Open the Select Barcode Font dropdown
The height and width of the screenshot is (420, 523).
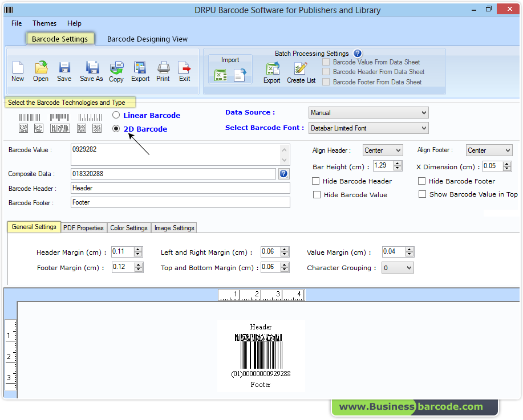coord(368,128)
